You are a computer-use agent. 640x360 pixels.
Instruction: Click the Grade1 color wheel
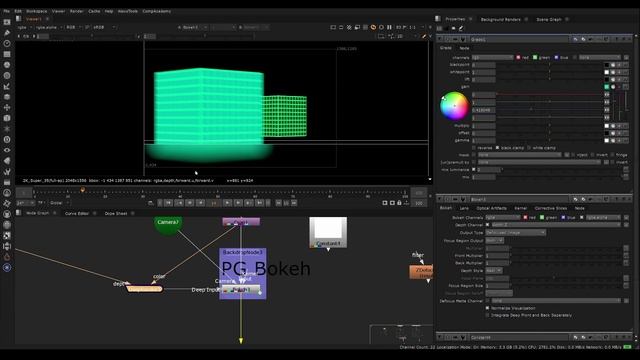[x=454, y=106]
